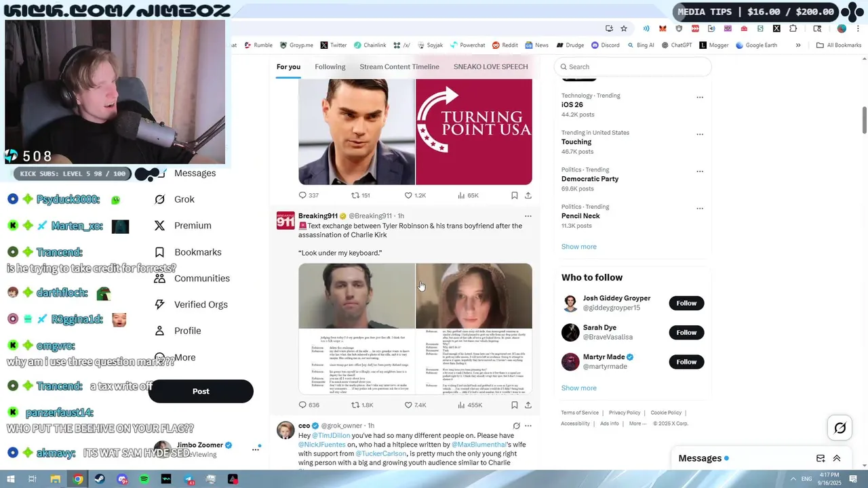The image size is (868, 488).
Task: Open Profile in the sidebar
Action: (x=178, y=331)
